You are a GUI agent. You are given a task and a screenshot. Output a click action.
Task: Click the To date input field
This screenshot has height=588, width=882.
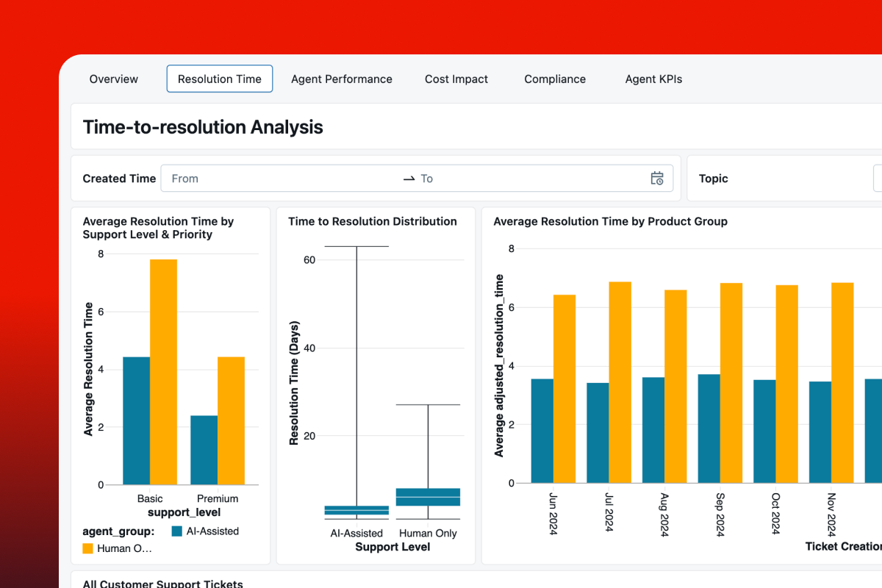point(529,179)
